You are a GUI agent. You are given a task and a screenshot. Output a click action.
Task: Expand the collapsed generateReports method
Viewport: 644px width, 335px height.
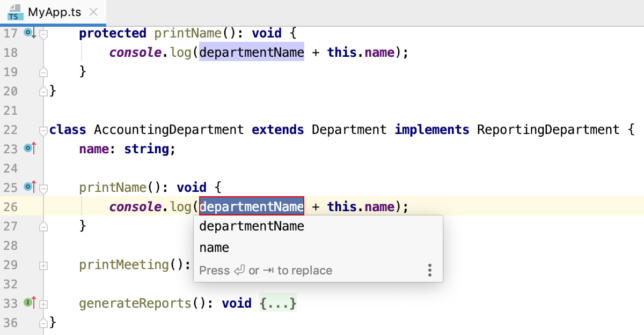pyautogui.click(x=43, y=303)
